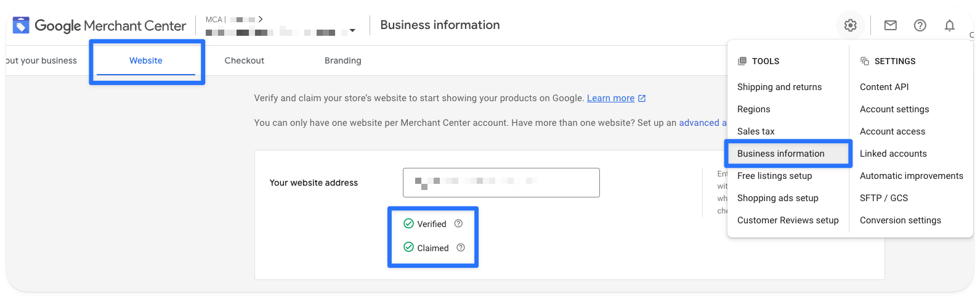Image resolution: width=980 pixels, height=298 pixels.
Task: Click the website address input field
Action: (x=501, y=183)
